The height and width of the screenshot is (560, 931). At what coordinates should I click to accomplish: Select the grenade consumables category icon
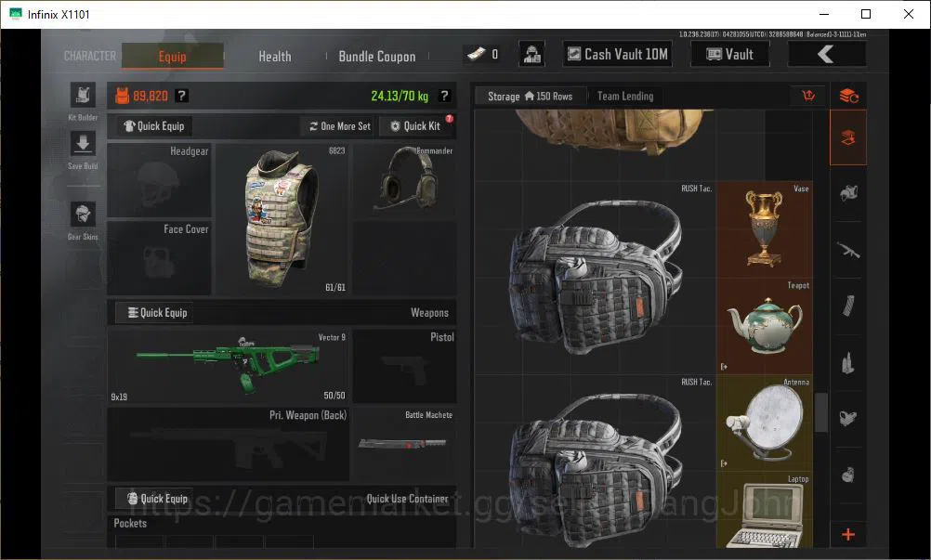[848, 475]
